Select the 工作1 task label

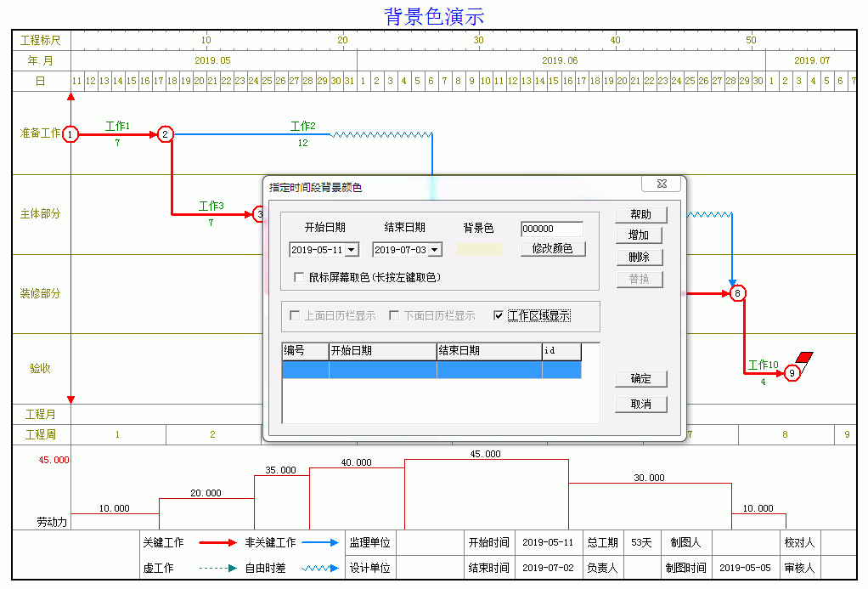[117, 127]
